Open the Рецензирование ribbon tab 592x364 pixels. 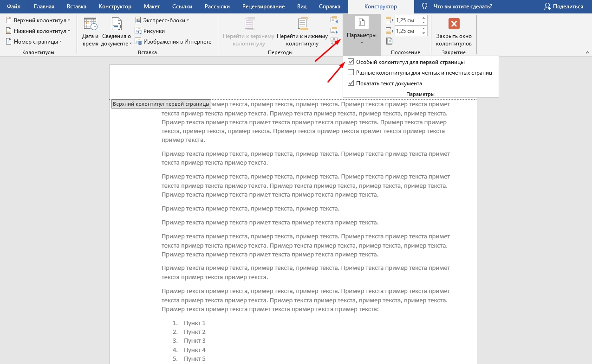coord(262,6)
